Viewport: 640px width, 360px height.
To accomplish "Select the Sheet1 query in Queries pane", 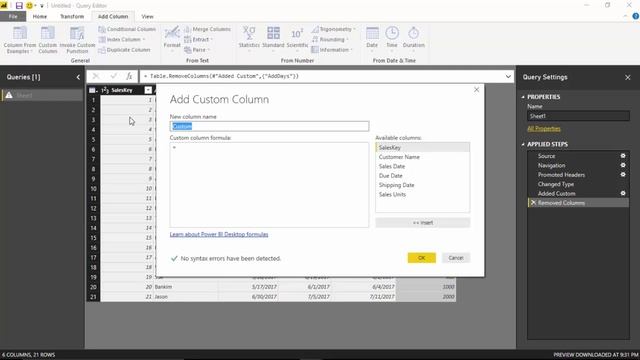I will click(42, 95).
